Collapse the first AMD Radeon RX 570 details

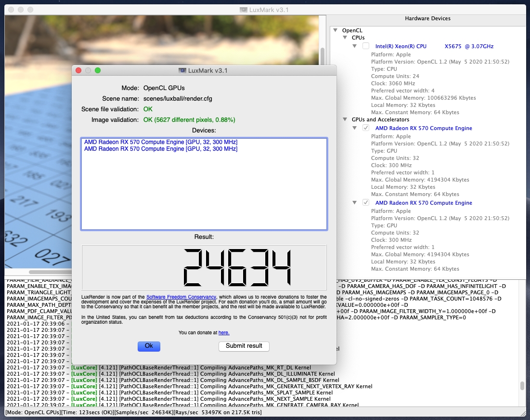pyautogui.click(x=354, y=128)
